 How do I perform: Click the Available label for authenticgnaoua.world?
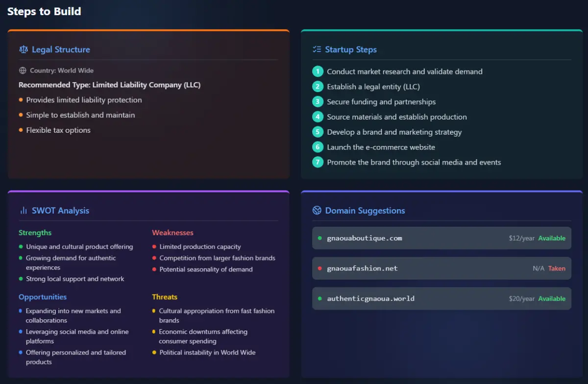[552, 299]
